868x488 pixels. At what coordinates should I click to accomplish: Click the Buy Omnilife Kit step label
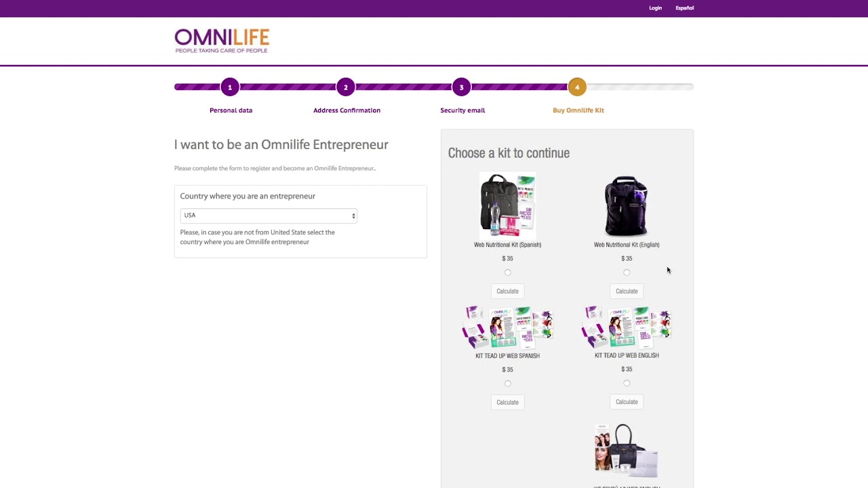coord(578,110)
